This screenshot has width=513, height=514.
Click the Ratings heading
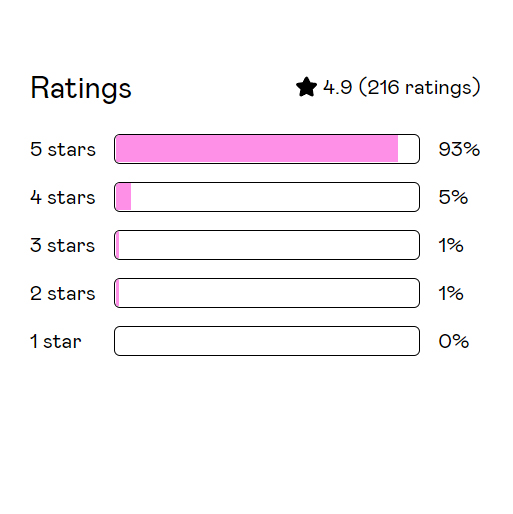[81, 88]
